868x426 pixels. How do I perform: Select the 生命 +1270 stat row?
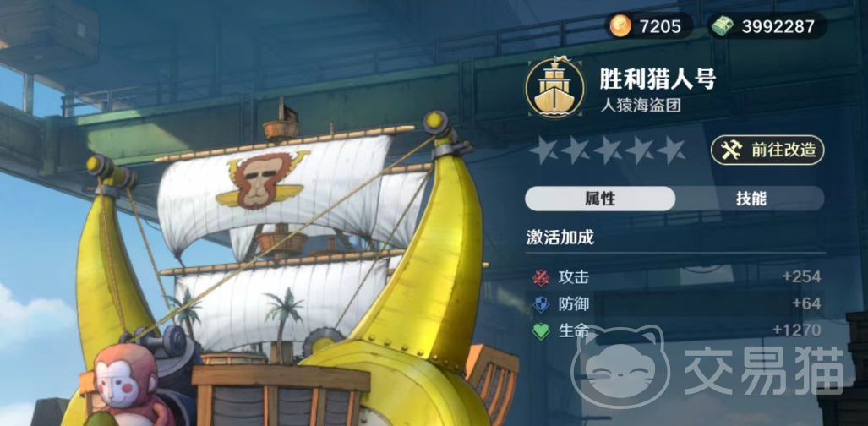675,330
